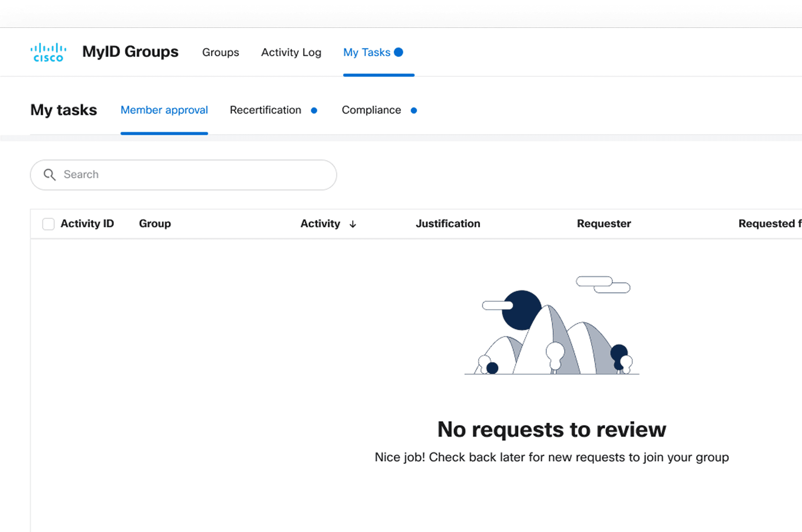Click the Compliance notification dot
The height and width of the screenshot is (532, 802).
(414, 111)
